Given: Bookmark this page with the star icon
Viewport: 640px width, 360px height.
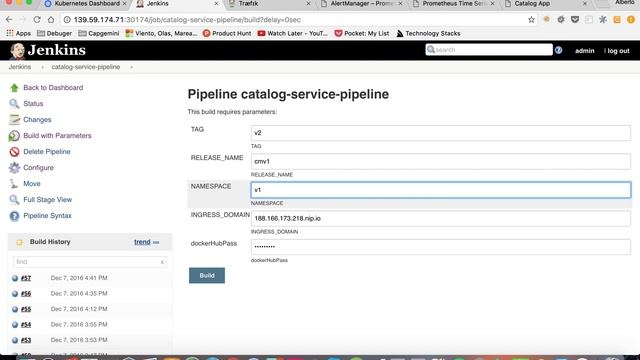Looking at the screenshot, I should click(x=531, y=20).
